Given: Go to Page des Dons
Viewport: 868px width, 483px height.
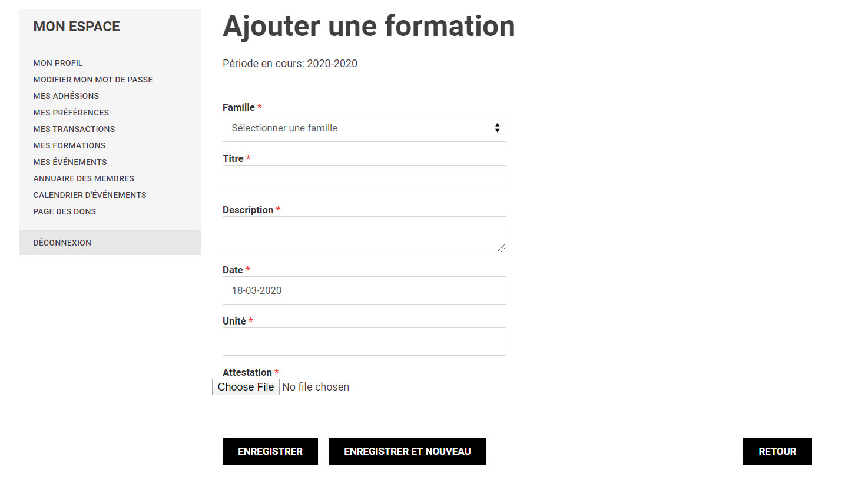Looking at the screenshot, I should (65, 211).
